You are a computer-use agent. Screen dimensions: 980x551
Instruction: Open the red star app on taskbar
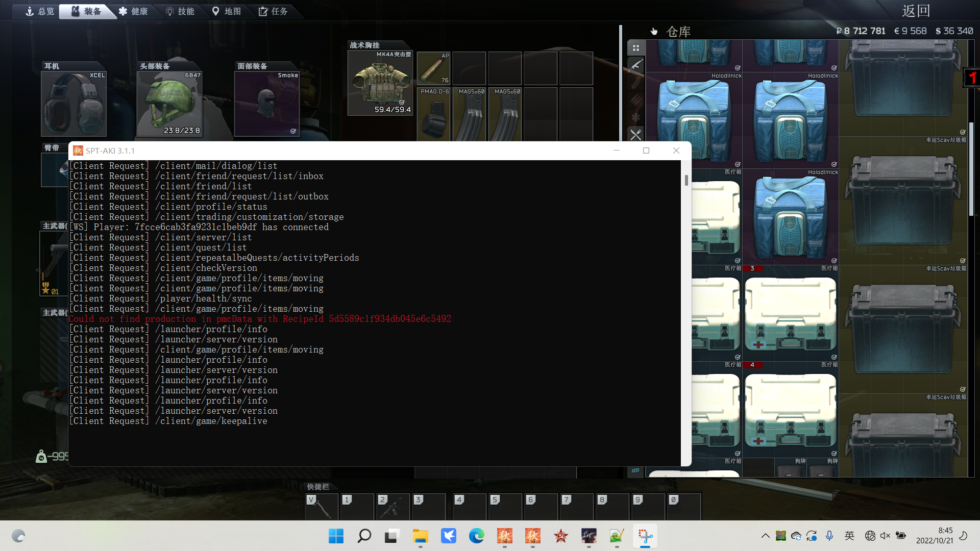[x=560, y=536]
